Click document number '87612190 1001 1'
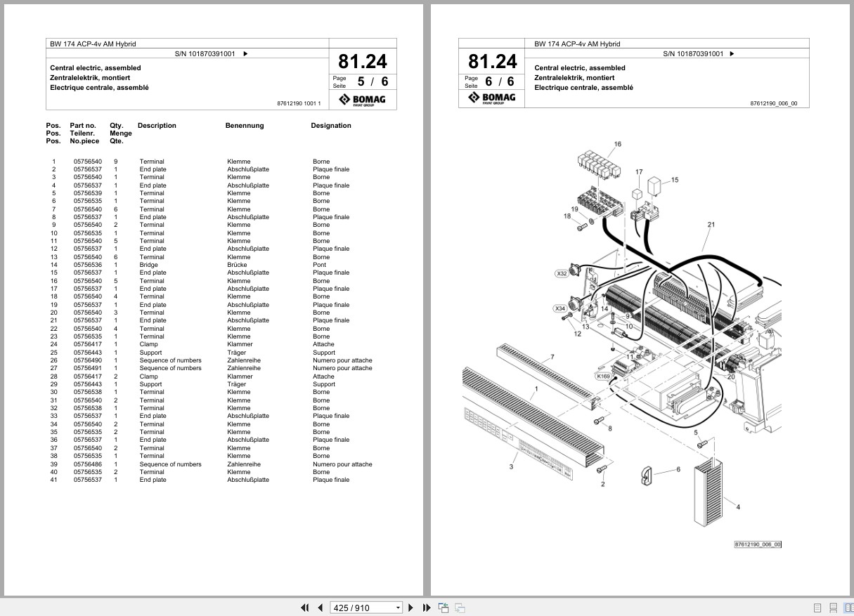 (x=299, y=104)
